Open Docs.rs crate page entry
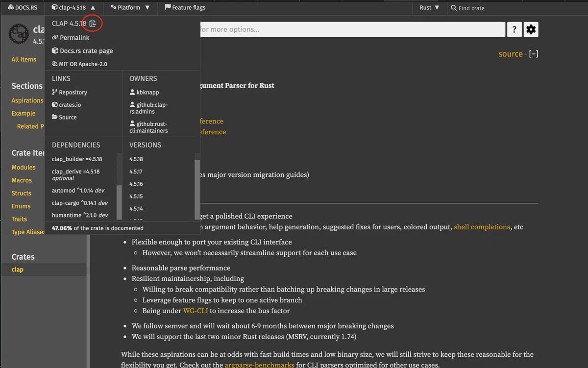The width and height of the screenshot is (588, 368). click(82, 50)
